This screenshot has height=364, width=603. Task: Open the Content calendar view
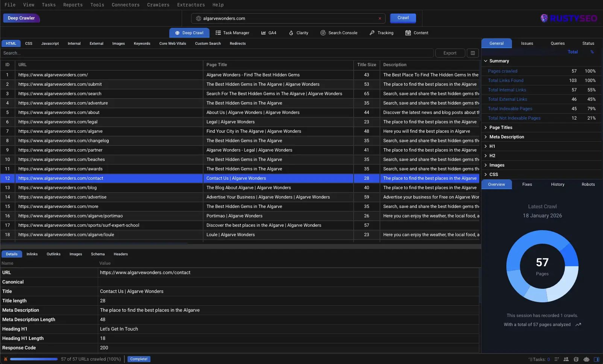click(x=416, y=33)
